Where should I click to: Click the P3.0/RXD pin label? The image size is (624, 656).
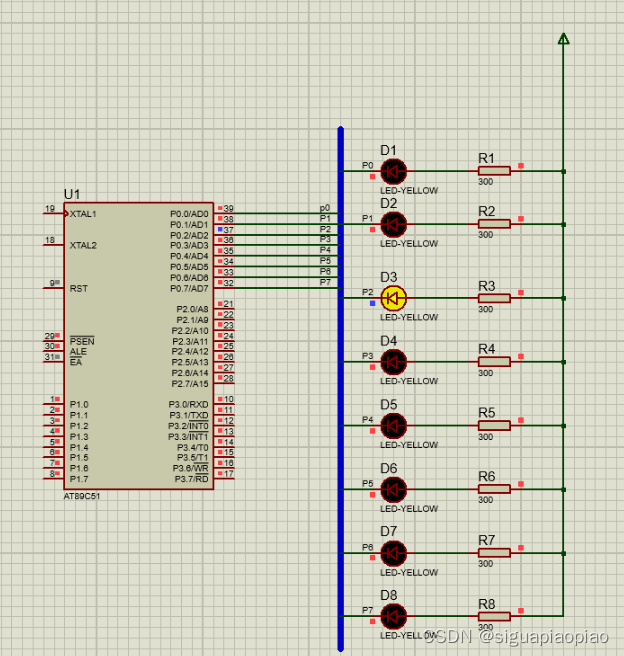(x=188, y=405)
